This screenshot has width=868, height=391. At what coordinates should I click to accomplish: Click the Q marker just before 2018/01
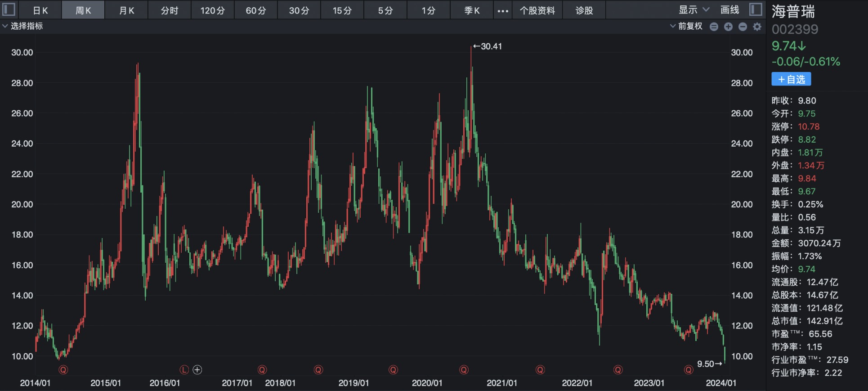[262, 370]
